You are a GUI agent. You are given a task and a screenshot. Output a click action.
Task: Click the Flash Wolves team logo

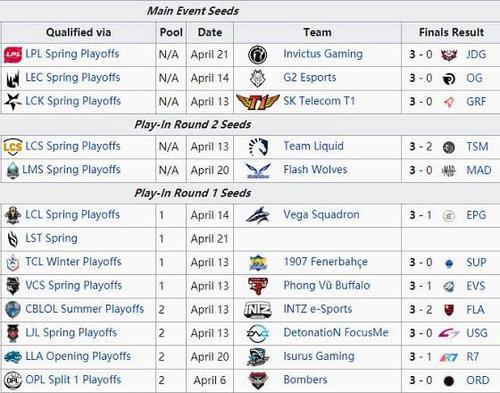258,170
